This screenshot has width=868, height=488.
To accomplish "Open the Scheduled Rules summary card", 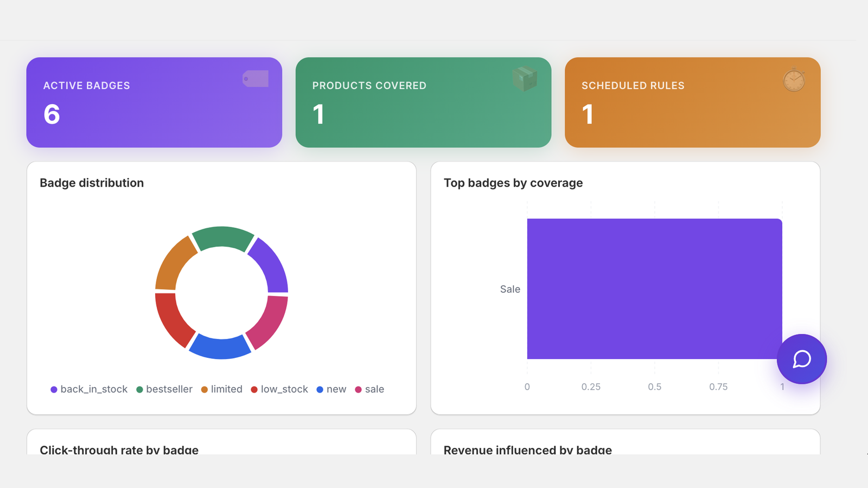I will tap(692, 102).
